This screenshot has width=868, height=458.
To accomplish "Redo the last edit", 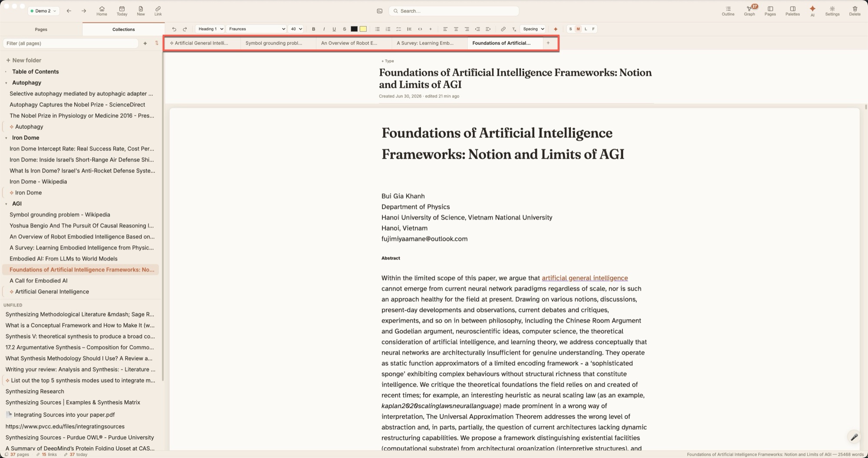I will (x=185, y=29).
